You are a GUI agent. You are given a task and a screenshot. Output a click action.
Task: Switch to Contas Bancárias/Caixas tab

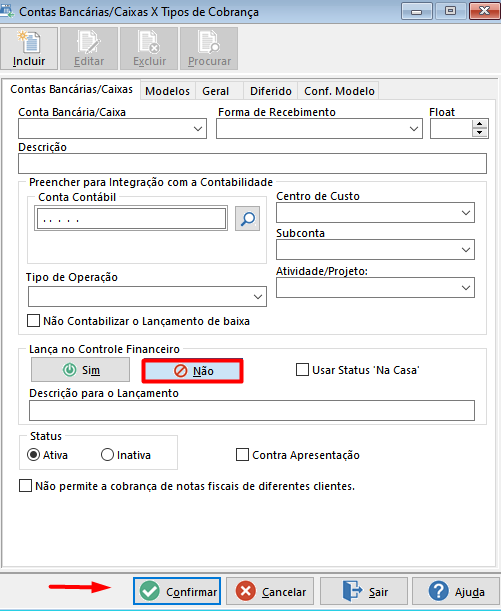point(71,90)
